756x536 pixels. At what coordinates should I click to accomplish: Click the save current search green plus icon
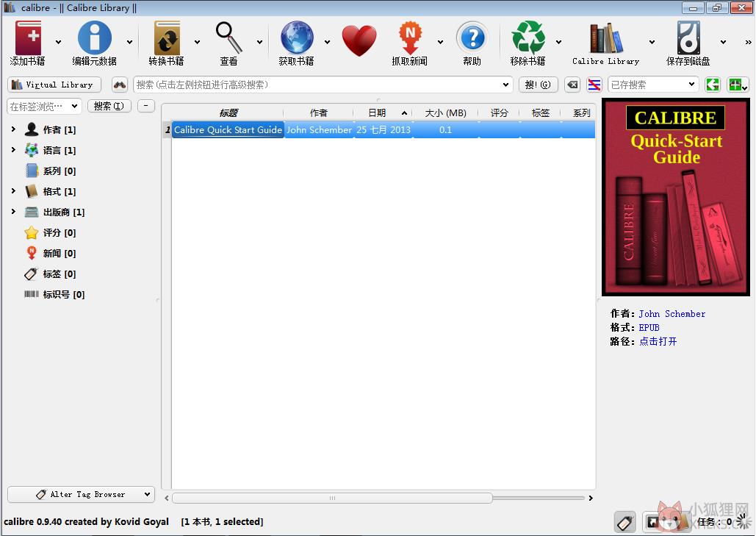pyautogui.click(x=738, y=85)
